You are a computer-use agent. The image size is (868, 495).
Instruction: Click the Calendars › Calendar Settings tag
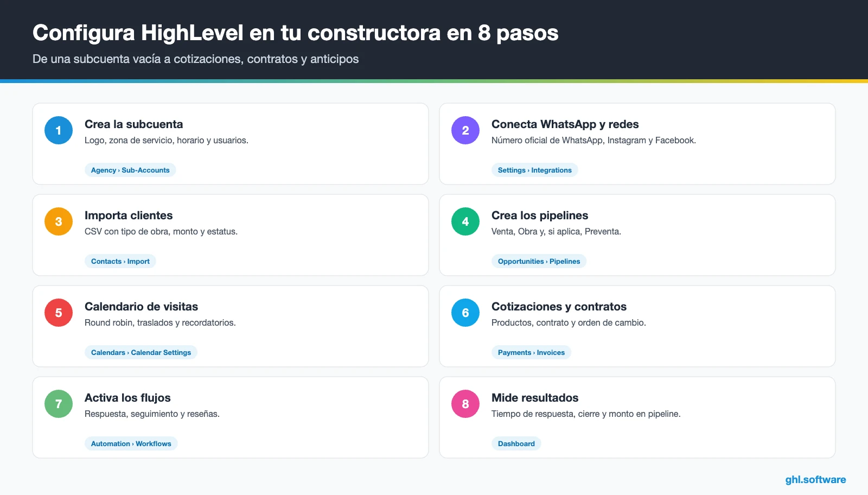[x=141, y=352]
